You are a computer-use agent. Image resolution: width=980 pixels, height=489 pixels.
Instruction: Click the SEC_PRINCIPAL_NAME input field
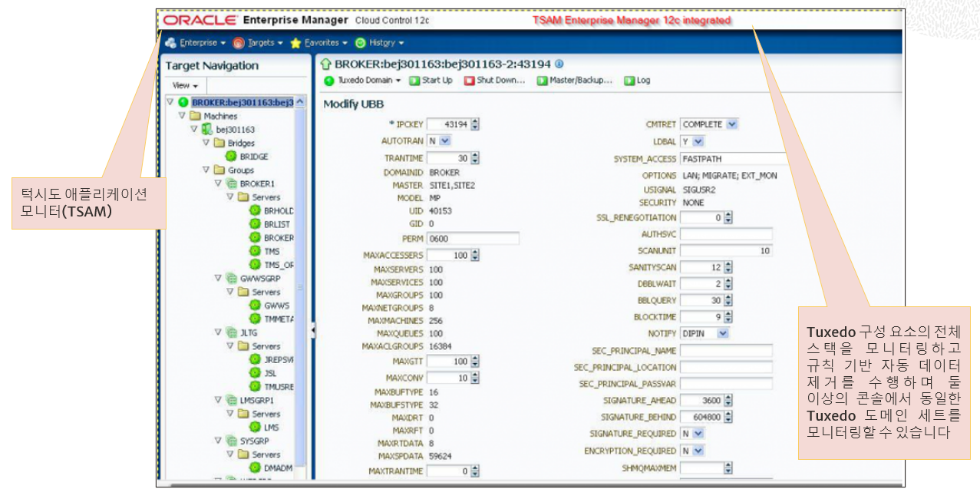click(726, 351)
